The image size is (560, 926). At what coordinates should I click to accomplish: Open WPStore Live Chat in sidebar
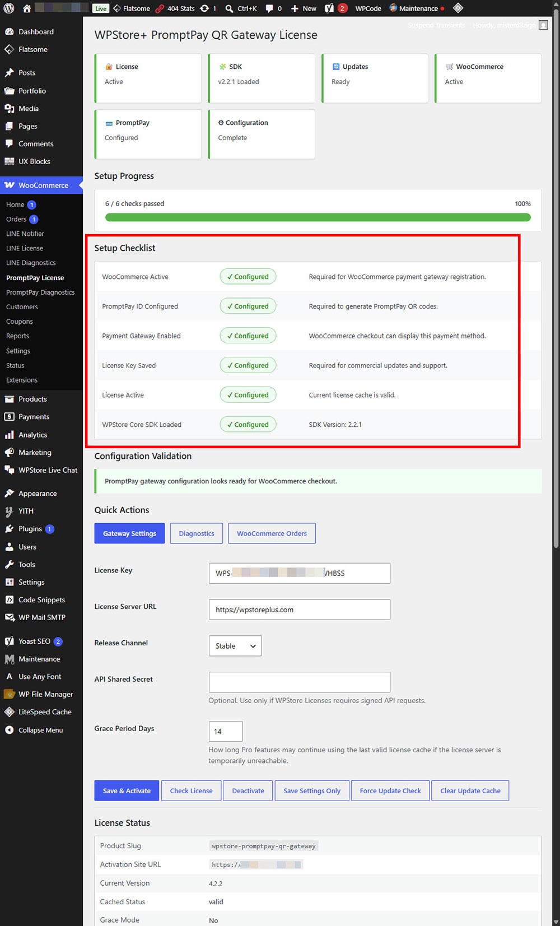48,470
